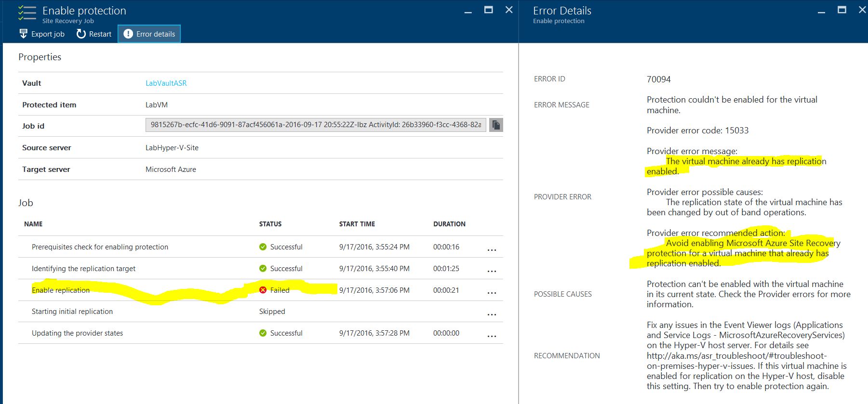Screen dimensions: 868x404
Task: Open more options for Enable replication row
Action: (492, 292)
